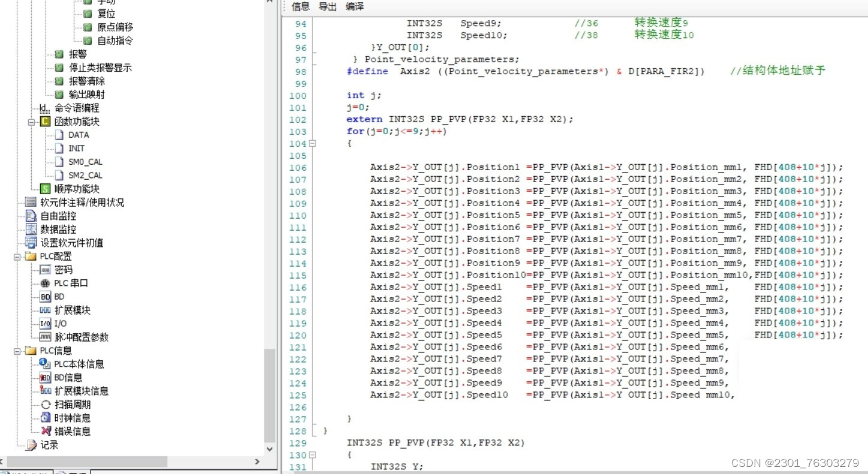Fold the function body at line 130
Viewport: 868px width, 474px height.
pyautogui.click(x=312, y=455)
